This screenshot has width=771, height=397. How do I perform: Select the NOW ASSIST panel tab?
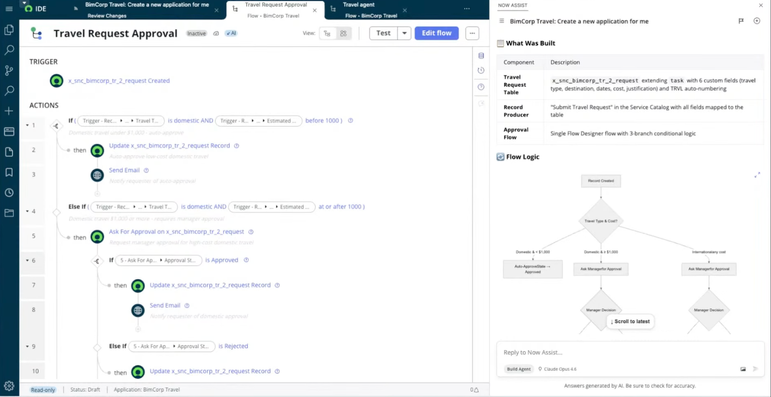point(513,5)
